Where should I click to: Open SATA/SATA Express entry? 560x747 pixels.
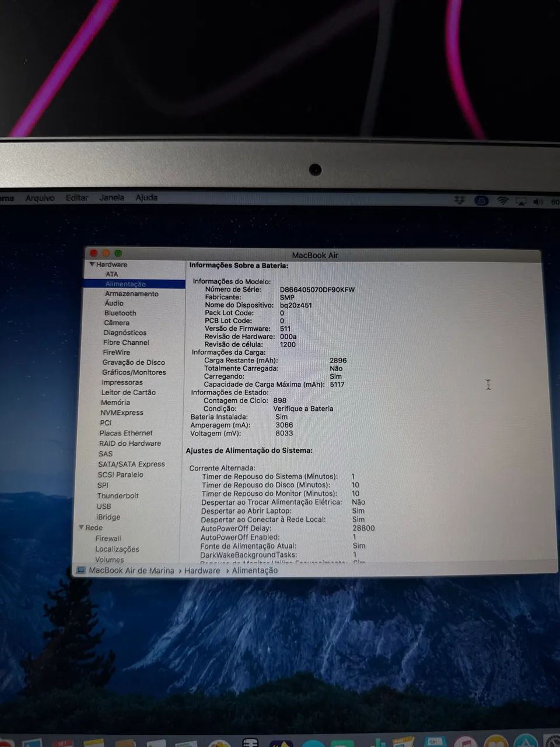(x=131, y=465)
